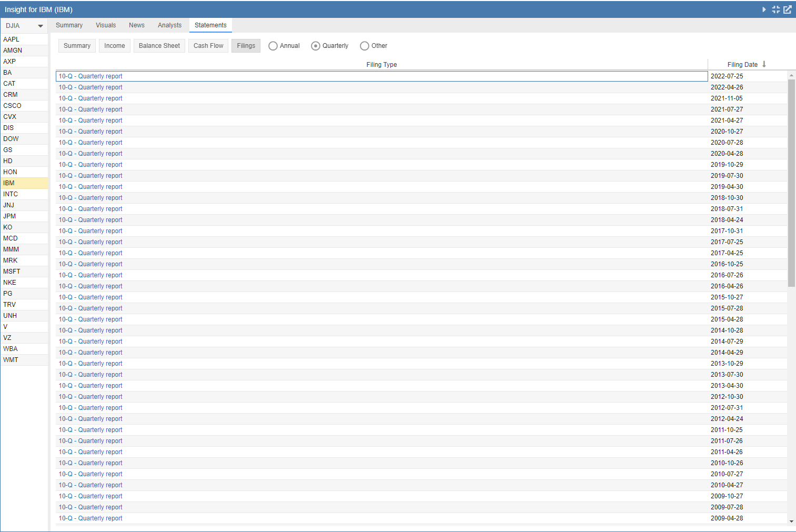Screen dimensions: 796x532
Task: Click scrollbar down arrow in filings list
Action: (791, 521)
